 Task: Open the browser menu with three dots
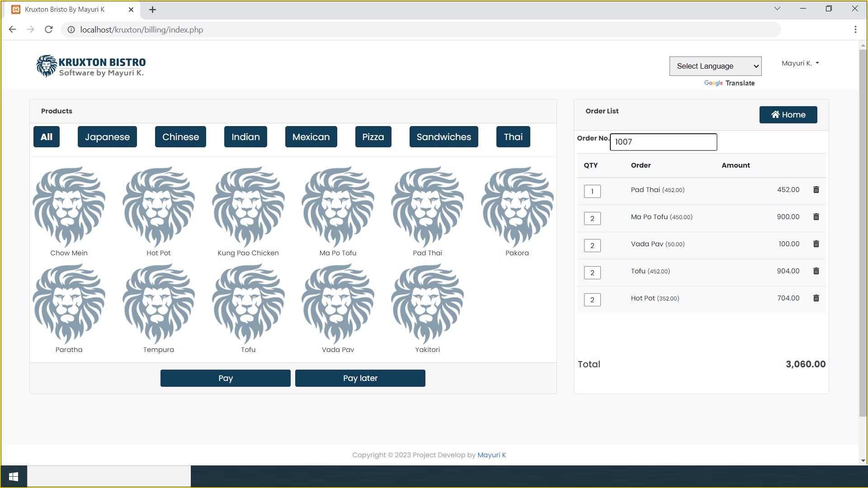855,29
